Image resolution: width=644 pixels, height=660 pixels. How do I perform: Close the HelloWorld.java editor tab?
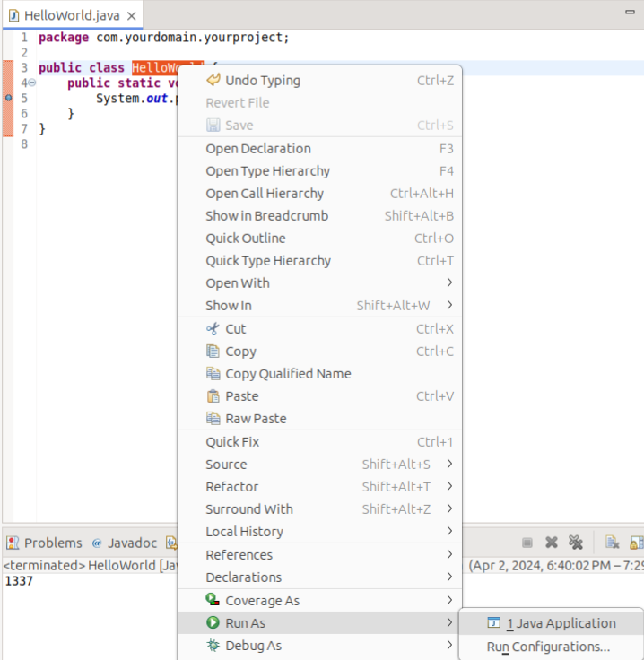[x=132, y=16]
